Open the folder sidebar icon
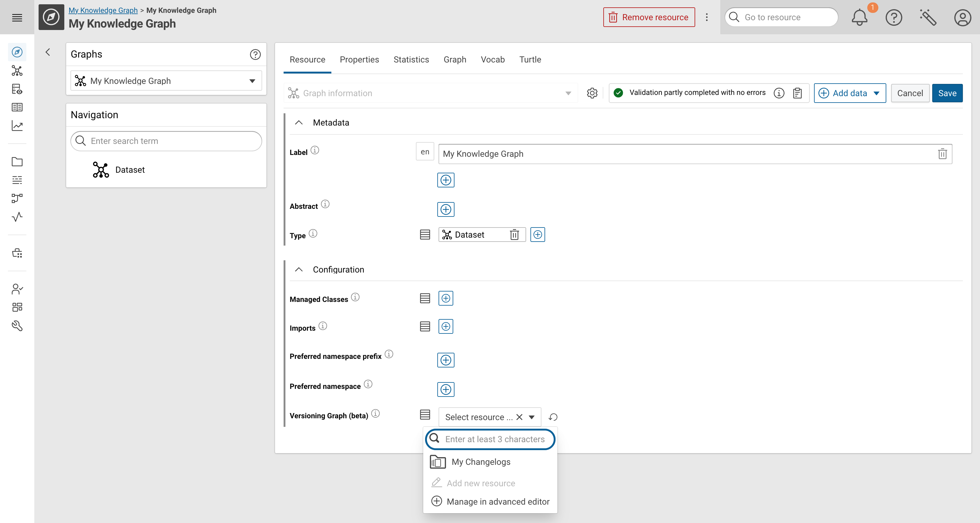Image resolution: width=980 pixels, height=523 pixels. tap(17, 162)
